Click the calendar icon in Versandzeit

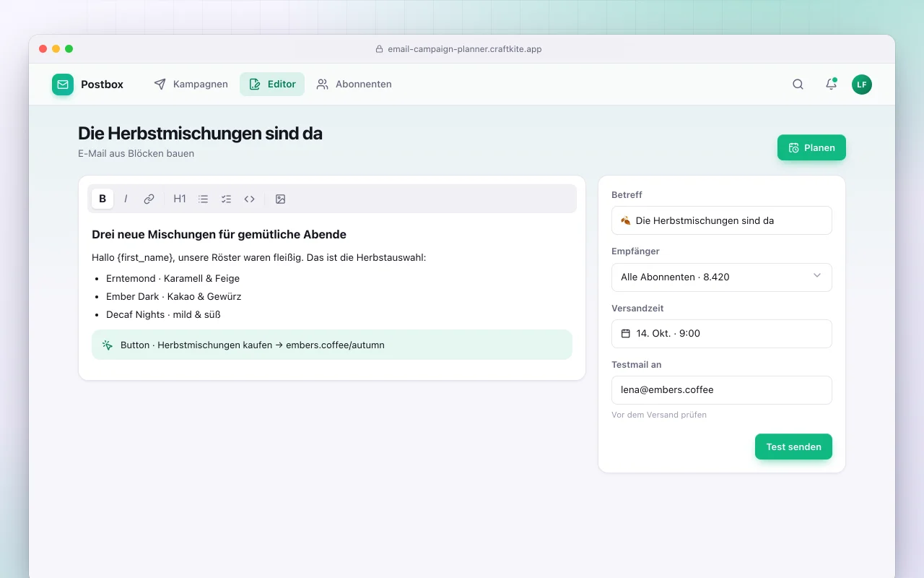(x=626, y=334)
